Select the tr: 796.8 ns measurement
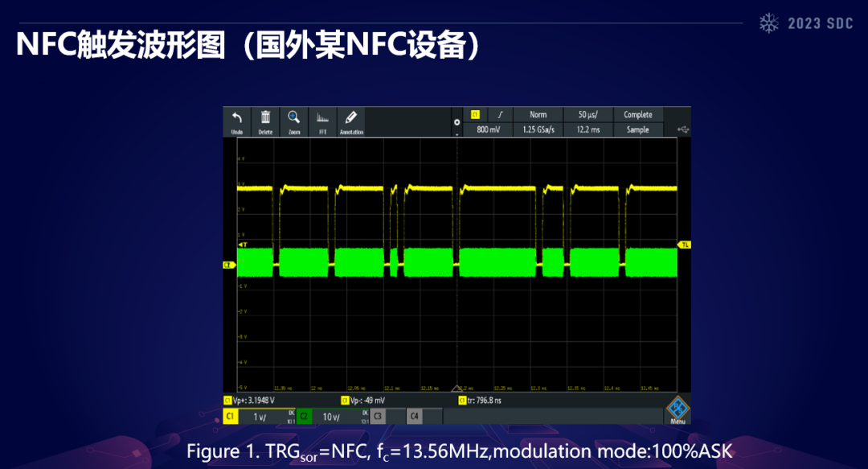This screenshot has height=469, width=868. click(x=480, y=401)
